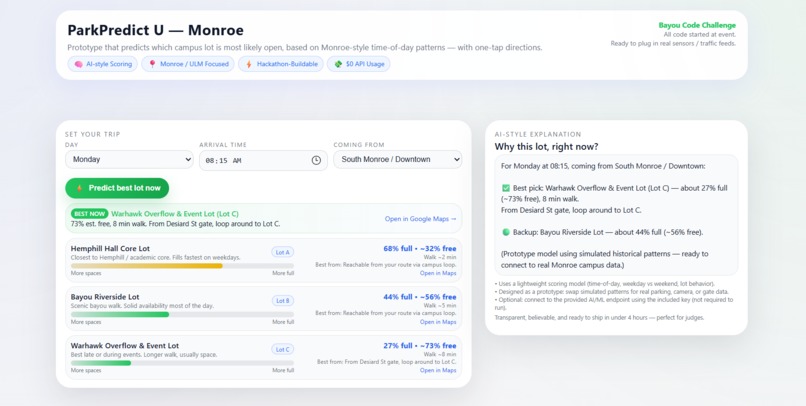The width and height of the screenshot is (806, 406).
Task: Click the Lot A badge
Action: tap(283, 252)
